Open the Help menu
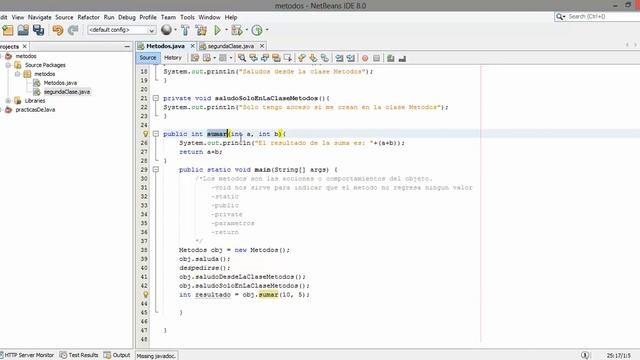This screenshot has height=360, width=640. pos(231,17)
